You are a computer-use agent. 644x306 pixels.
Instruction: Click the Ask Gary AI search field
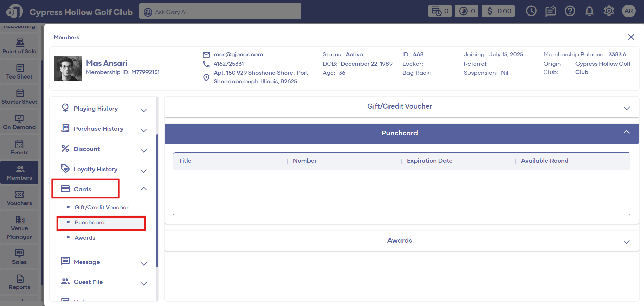(220, 12)
